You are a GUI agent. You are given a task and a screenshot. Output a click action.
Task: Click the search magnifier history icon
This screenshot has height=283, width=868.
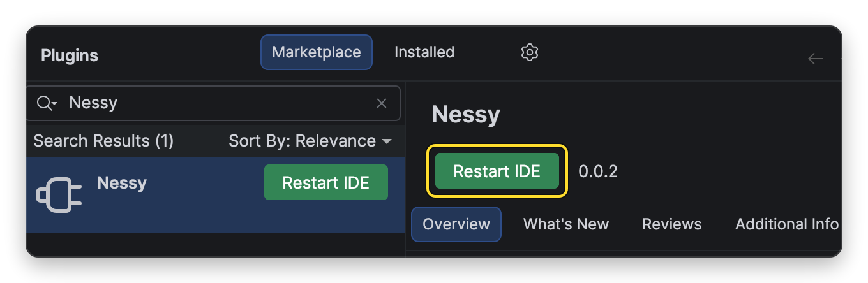(x=47, y=103)
